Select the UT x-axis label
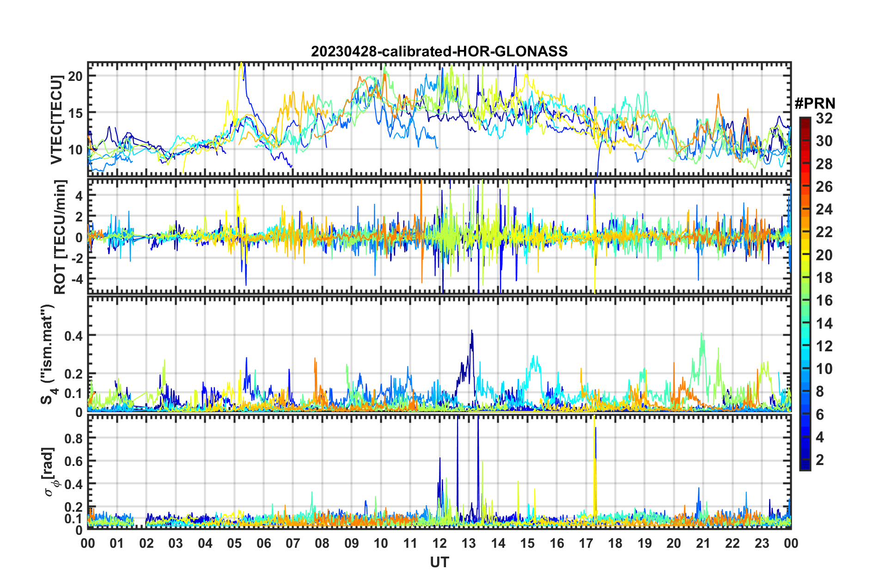 (439, 563)
